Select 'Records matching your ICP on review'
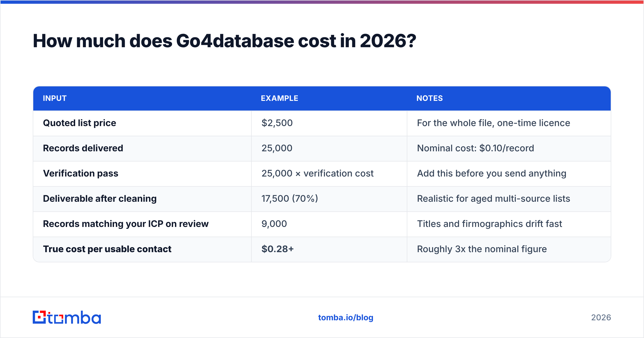This screenshot has height=338, width=644. point(126,224)
